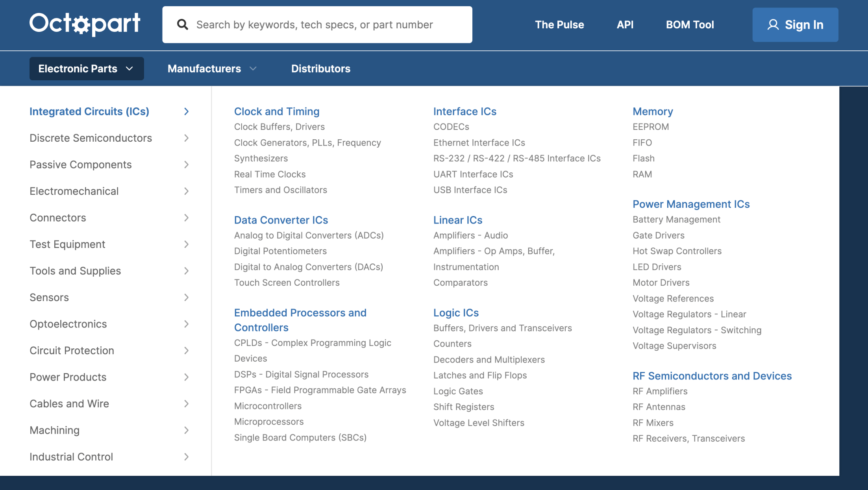This screenshot has height=490, width=868.
Task: Expand chevron next to Cables and Wire
Action: pos(187,404)
